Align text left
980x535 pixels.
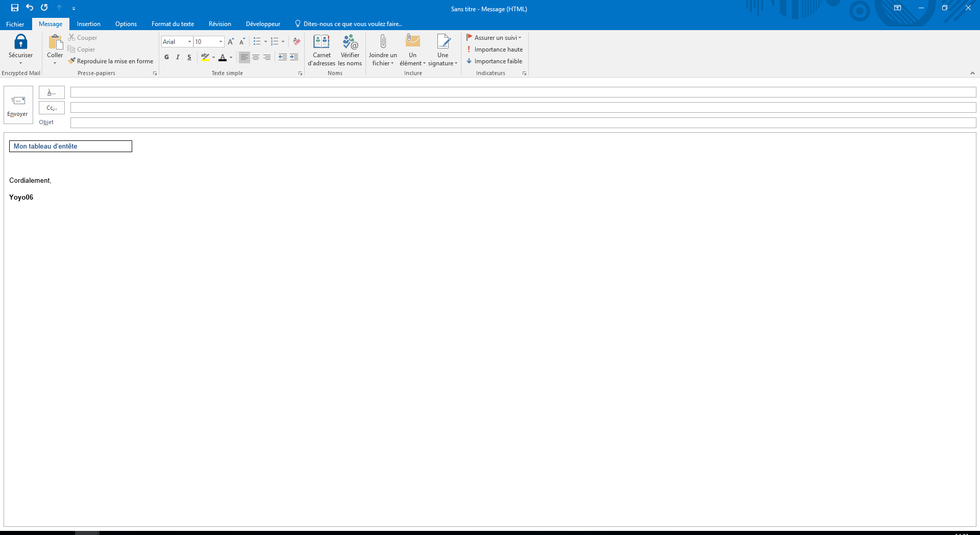click(x=244, y=57)
